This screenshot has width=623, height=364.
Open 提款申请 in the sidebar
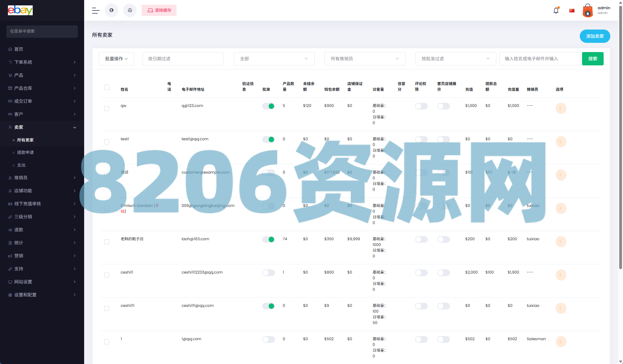(x=25, y=153)
